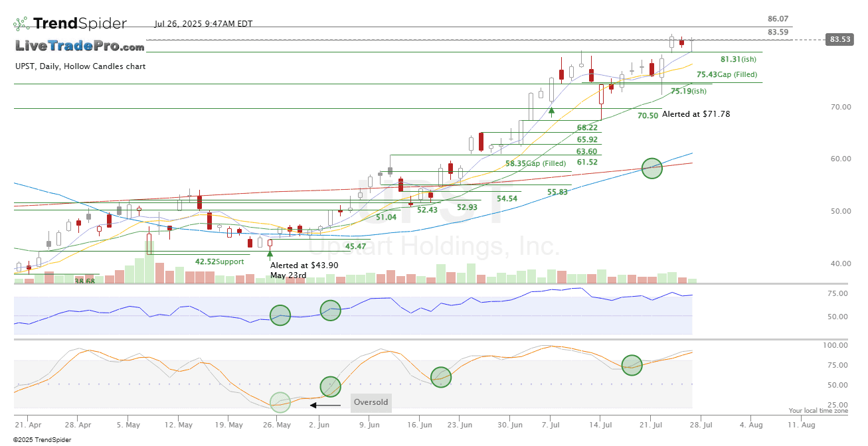Click the 'UPST, Daily, Hollow Candles chart' title
The width and height of the screenshot is (868, 446).
click(80, 66)
